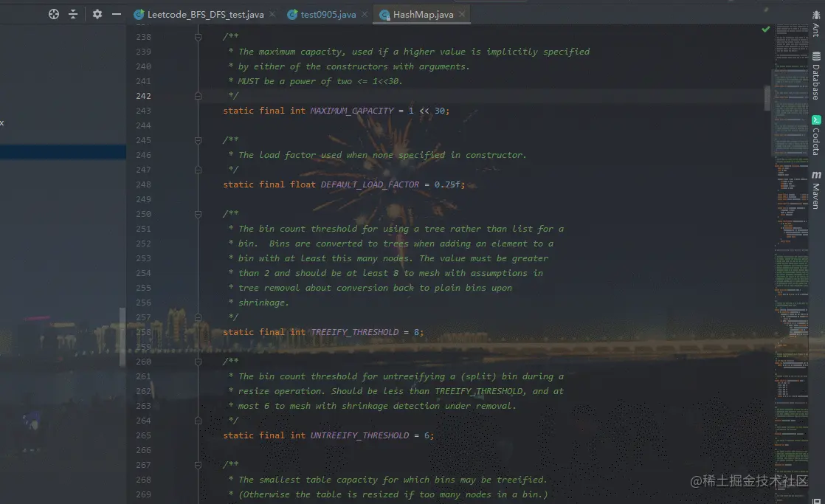Click the MAXIMUM_CAPACITY constant name
Screen dimensions: 825x504
click(351, 111)
